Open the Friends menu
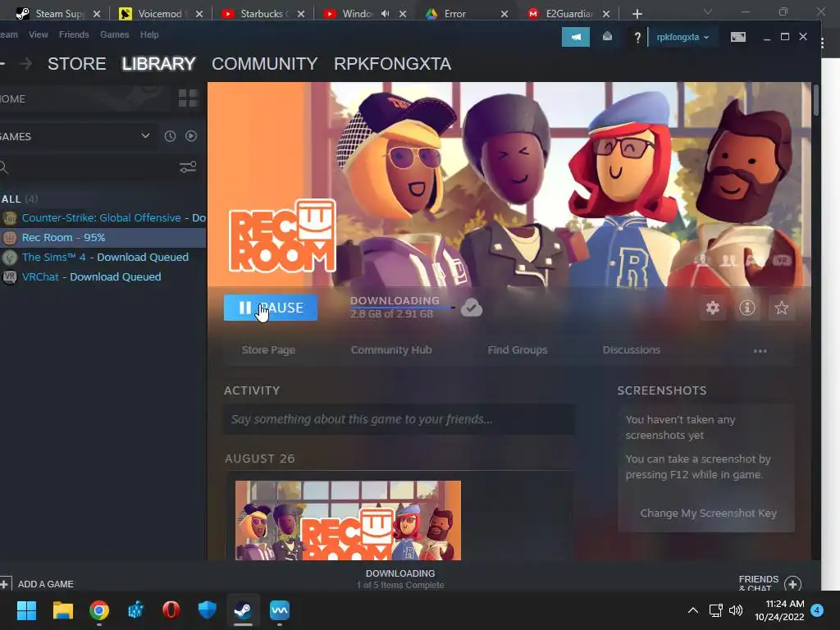840x630 pixels. point(74,34)
